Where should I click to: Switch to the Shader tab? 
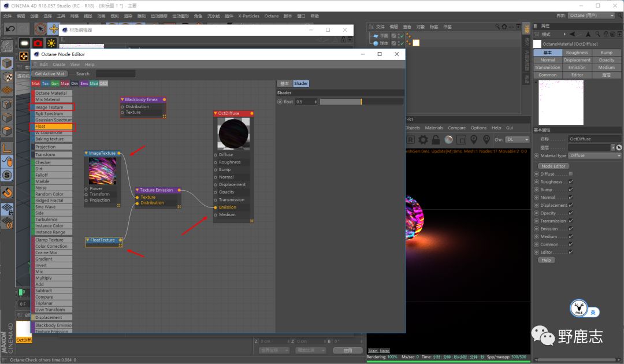click(x=301, y=84)
